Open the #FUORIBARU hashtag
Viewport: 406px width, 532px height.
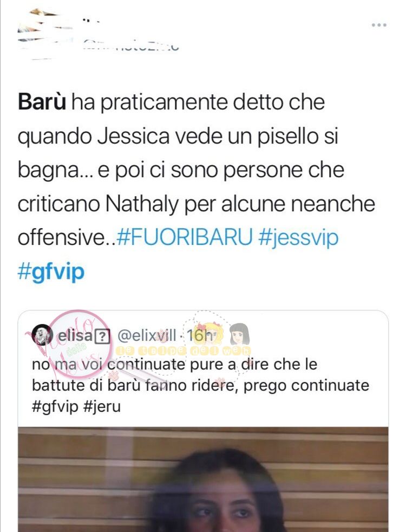tap(185, 237)
